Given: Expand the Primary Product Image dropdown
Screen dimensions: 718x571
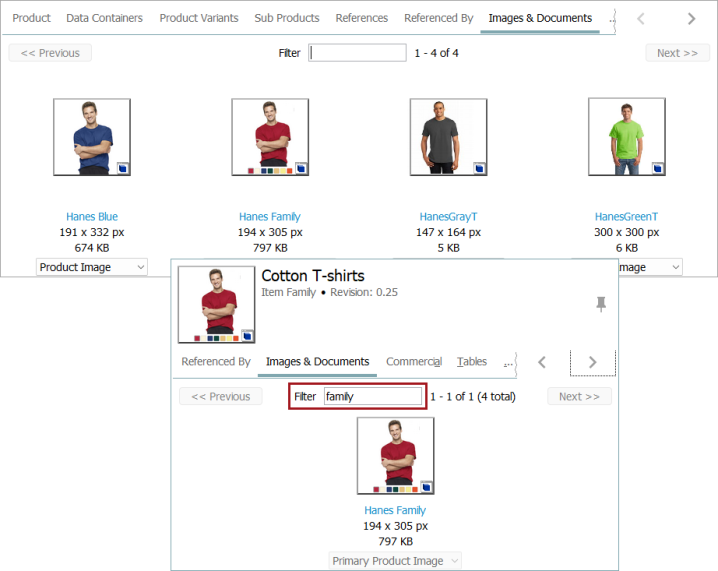Looking at the screenshot, I should 395,561.
